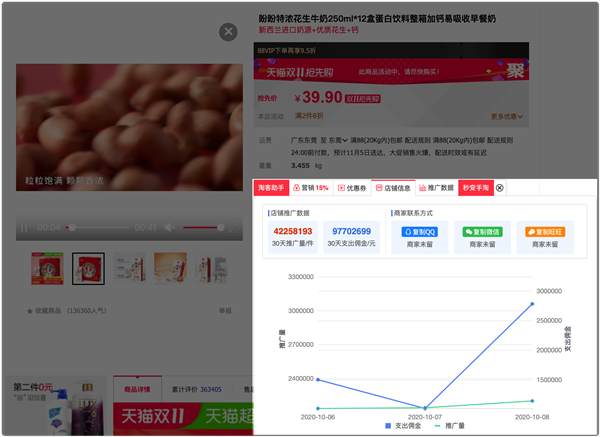Expand video to fullscreen
The height and width of the screenshot is (437, 600).
[x=232, y=228]
